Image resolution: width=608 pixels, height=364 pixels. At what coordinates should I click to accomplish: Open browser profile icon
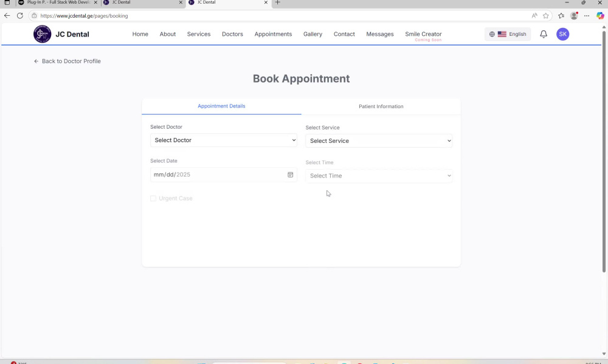[575, 16]
